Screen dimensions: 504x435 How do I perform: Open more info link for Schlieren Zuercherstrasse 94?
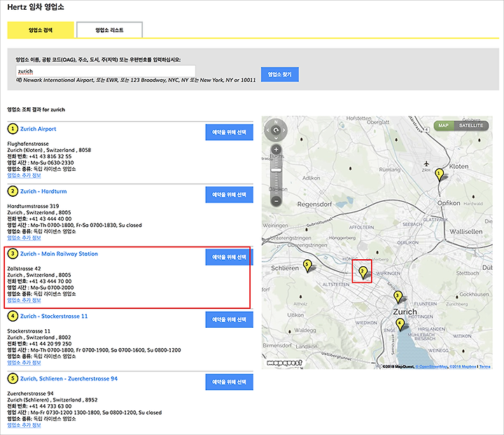point(24,425)
